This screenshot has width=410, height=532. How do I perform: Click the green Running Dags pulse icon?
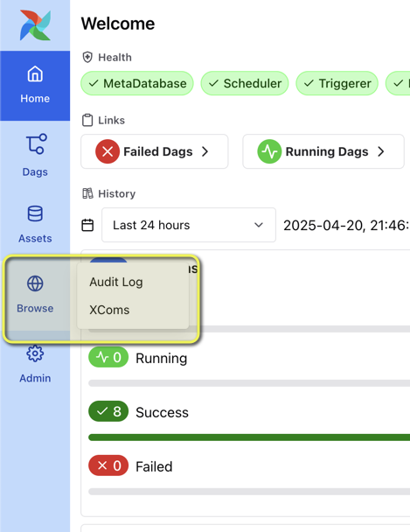click(269, 151)
